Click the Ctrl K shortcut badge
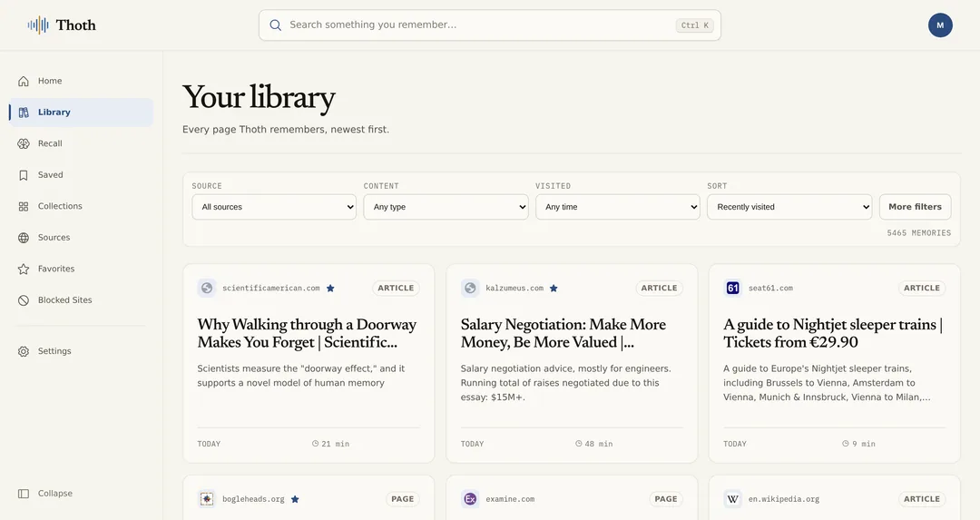Screen dimensions: 980x520 [x=694, y=25]
